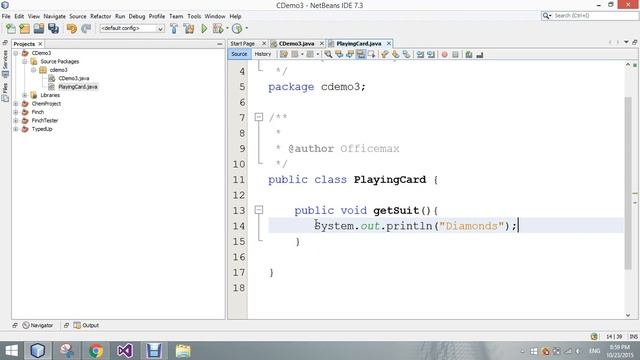Open Debug Project dropdown arrow
This screenshot has width=640, height=360.
(x=227, y=29)
